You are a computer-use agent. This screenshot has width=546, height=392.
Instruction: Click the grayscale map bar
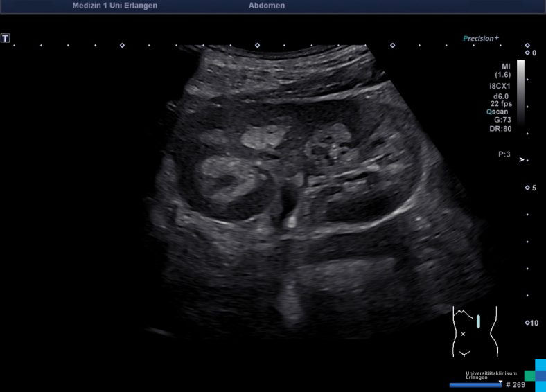pos(520,90)
